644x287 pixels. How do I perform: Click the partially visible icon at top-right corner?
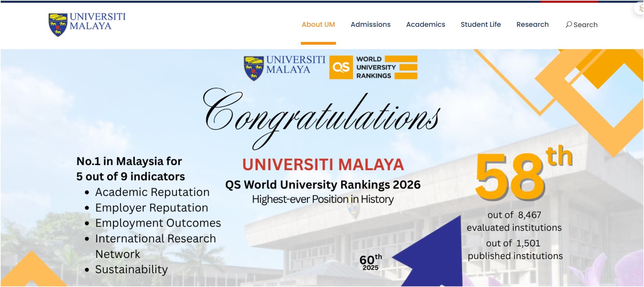pos(640,8)
